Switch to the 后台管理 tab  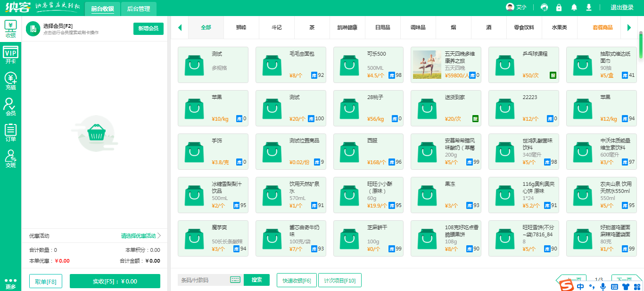139,8
